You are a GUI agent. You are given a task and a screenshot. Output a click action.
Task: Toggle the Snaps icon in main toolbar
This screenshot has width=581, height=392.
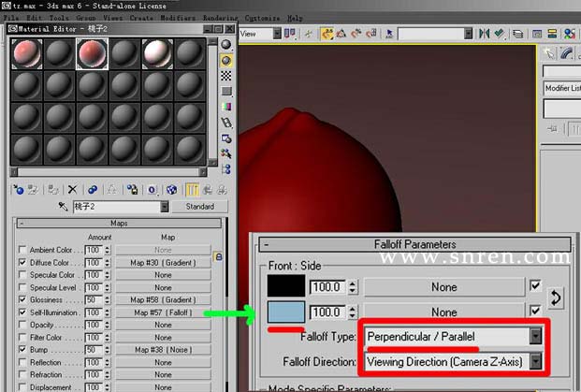coord(327,34)
